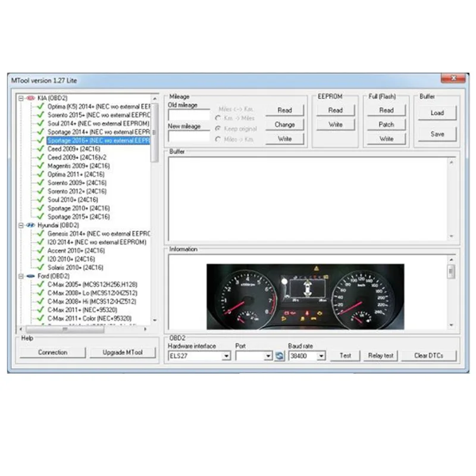Click scroll down arrow of vehicle tree
This screenshot has width=476, height=476.
click(x=155, y=320)
